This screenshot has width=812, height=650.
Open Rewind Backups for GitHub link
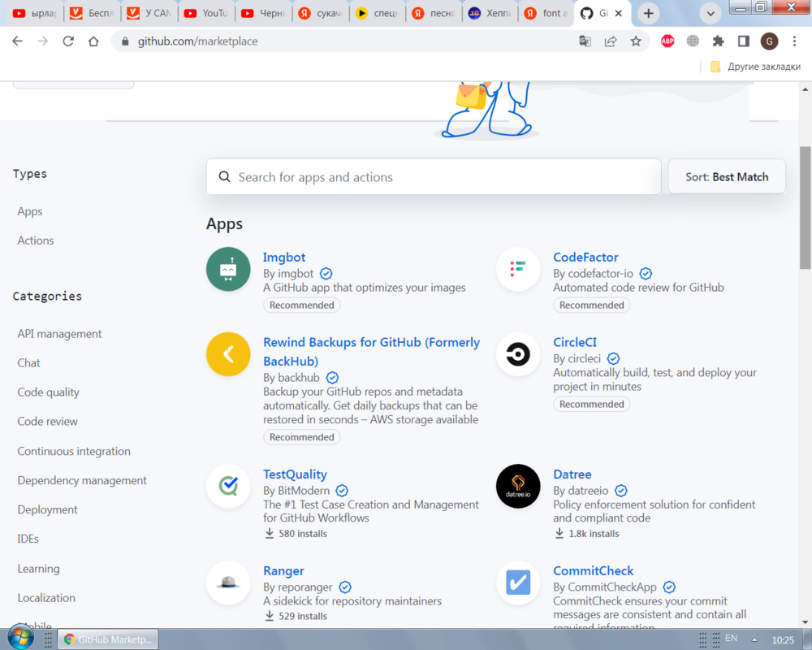[x=371, y=352]
